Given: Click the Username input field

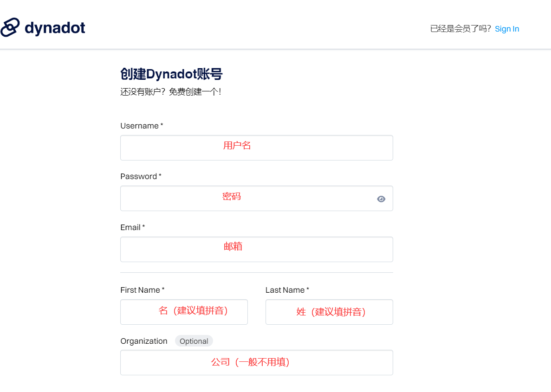Looking at the screenshot, I should coord(257,148).
